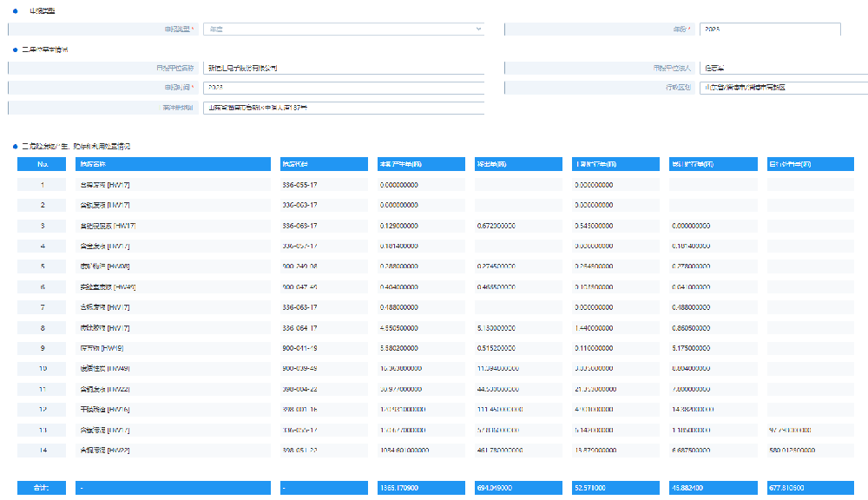
Task: Open the declaration type dropdown chevron
Action: pyautogui.click(x=478, y=30)
